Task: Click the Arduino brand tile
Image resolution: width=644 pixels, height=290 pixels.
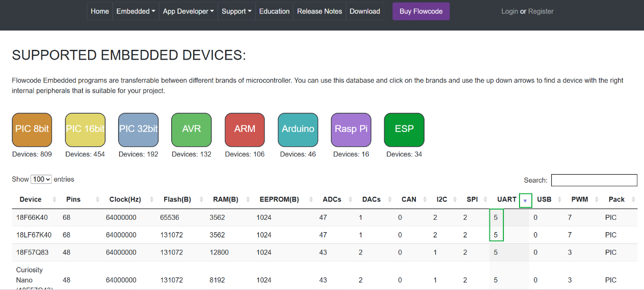Action: pyautogui.click(x=297, y=130)
